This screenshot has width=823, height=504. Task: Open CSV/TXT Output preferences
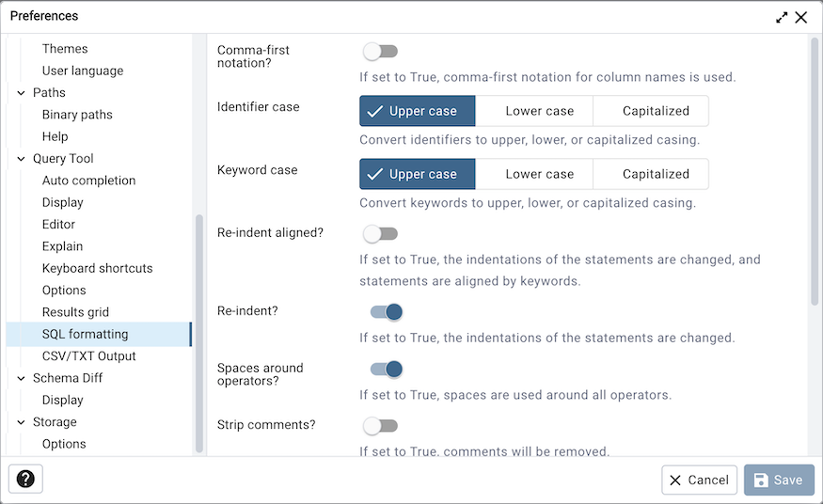pos(88,356)
